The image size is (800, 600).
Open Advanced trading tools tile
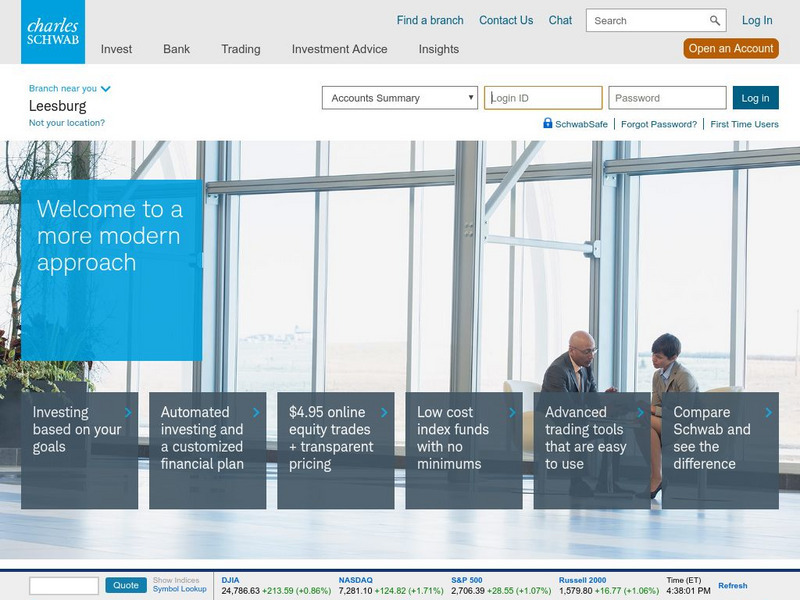point(592,451)
